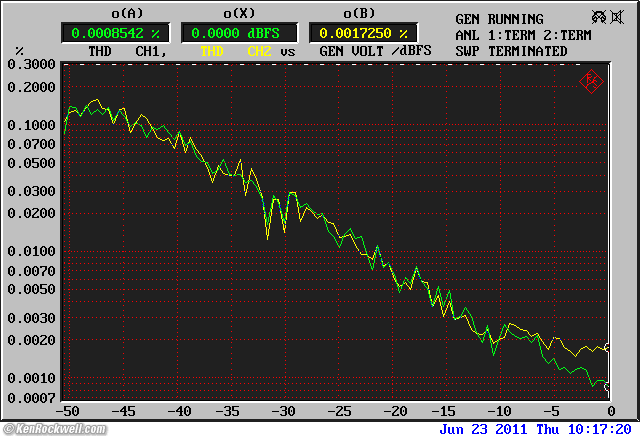Click the yellow cursor circle at graph right edge

click(609, 348)
